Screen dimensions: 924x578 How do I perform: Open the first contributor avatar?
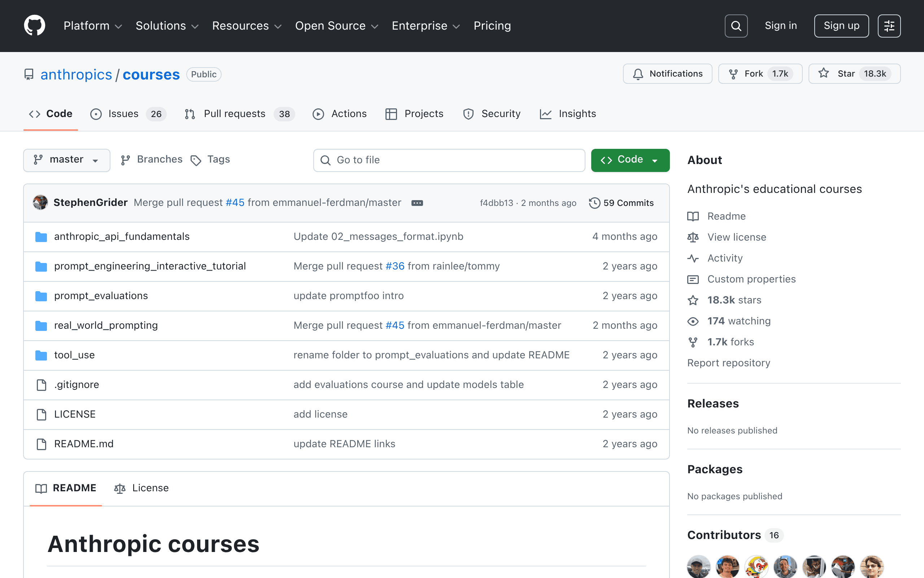point(698,566)
